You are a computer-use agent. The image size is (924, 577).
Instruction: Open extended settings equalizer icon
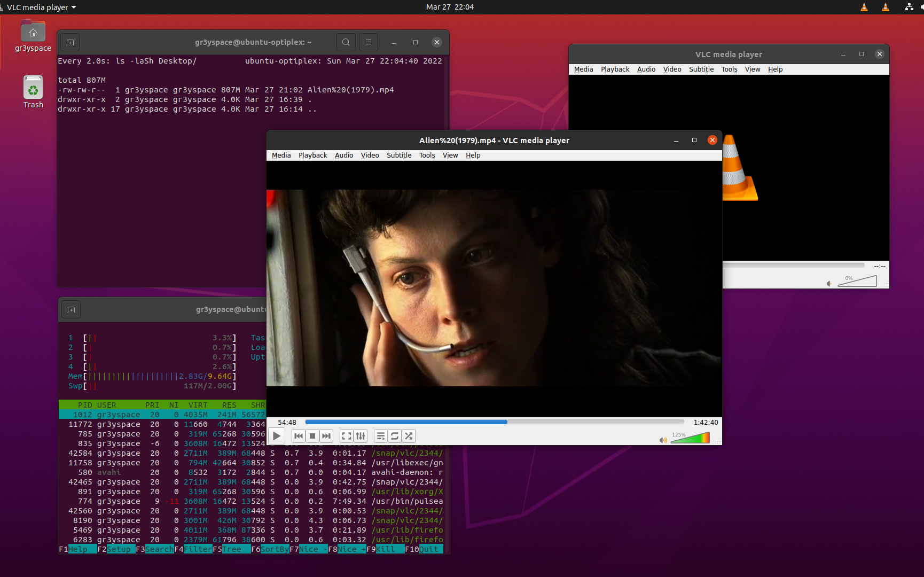click(x=361, y=436)
